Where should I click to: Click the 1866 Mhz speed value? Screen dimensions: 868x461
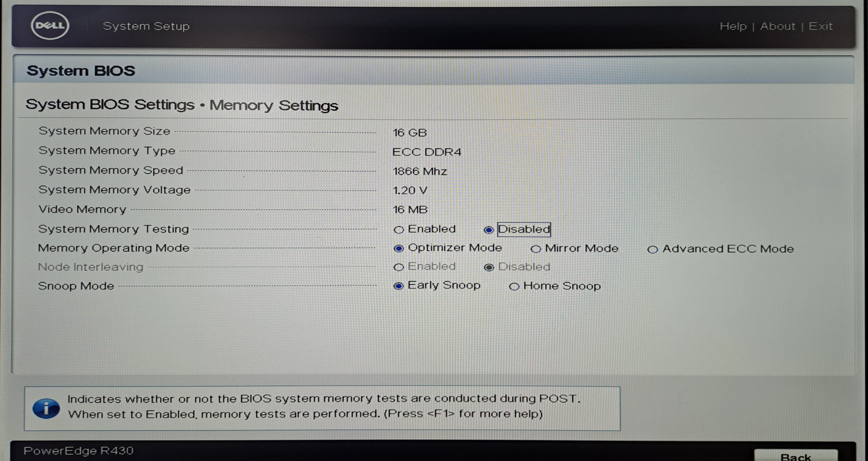pyautogui.click(x=420, y=171)
